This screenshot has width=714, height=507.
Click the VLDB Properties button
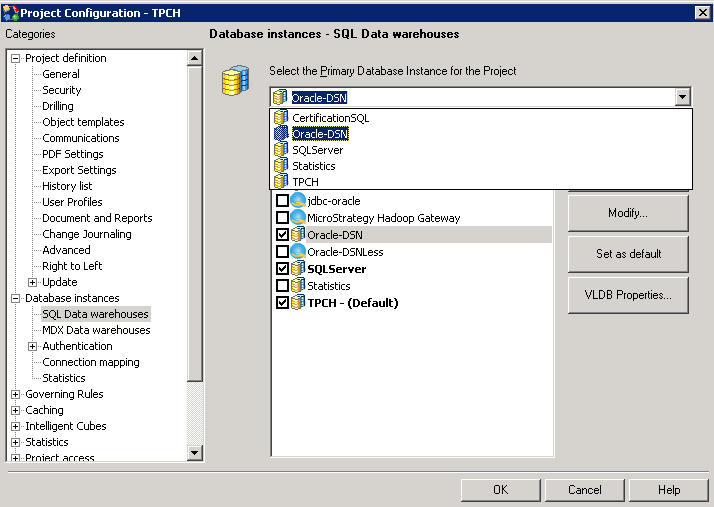tap(628, 295)
